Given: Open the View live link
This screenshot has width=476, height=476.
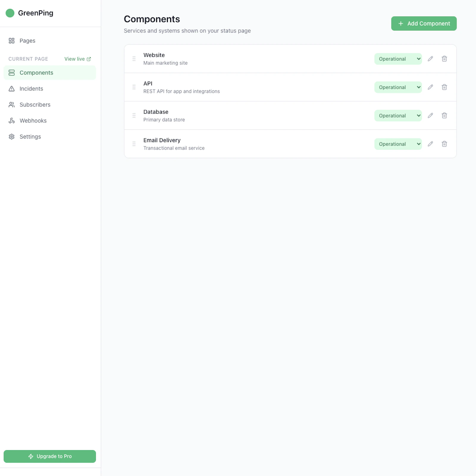Looking at the screenshot, I should (78, 59).
